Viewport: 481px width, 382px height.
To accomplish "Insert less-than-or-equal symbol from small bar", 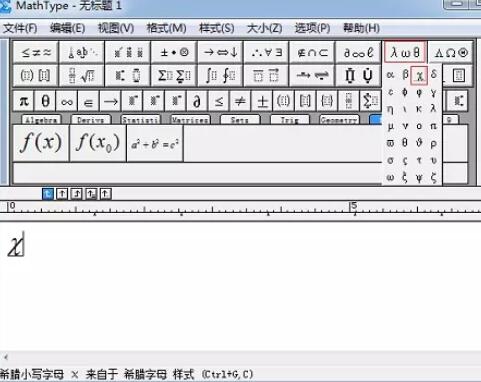I will (x=219, y=101).
